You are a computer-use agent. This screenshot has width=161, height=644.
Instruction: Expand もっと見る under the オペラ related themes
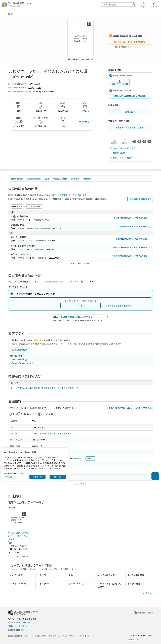[146, 593]
